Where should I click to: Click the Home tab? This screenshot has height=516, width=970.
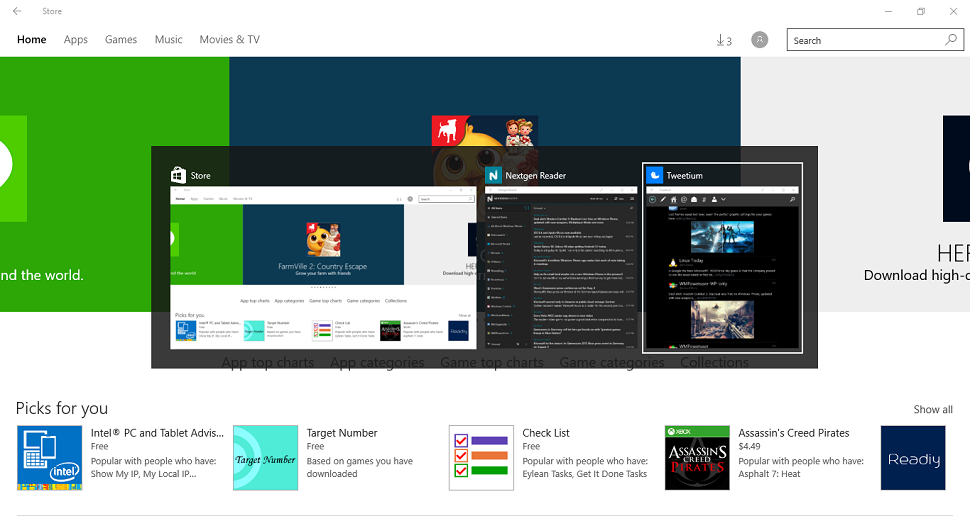[32, 40]
